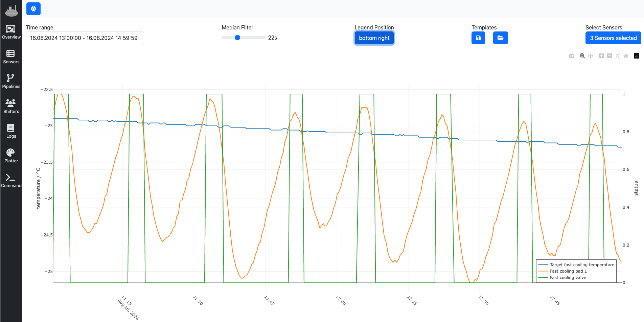Download plot as PNG with camera icon

click(572, 56)
